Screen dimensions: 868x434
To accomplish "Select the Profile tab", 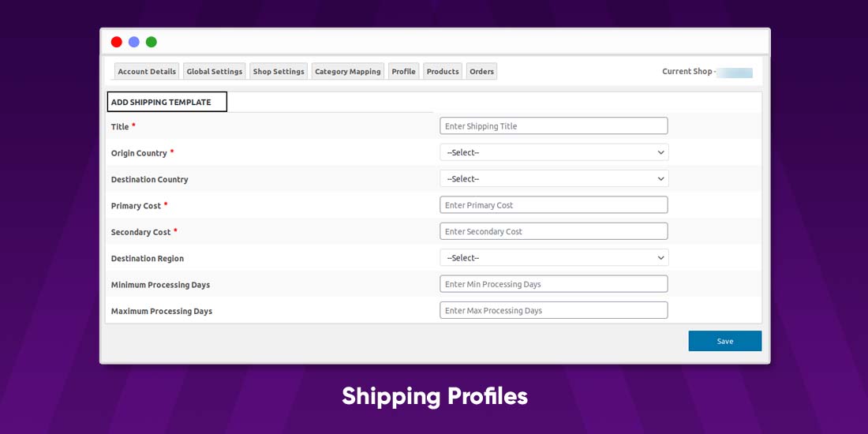I will (403, 71).
